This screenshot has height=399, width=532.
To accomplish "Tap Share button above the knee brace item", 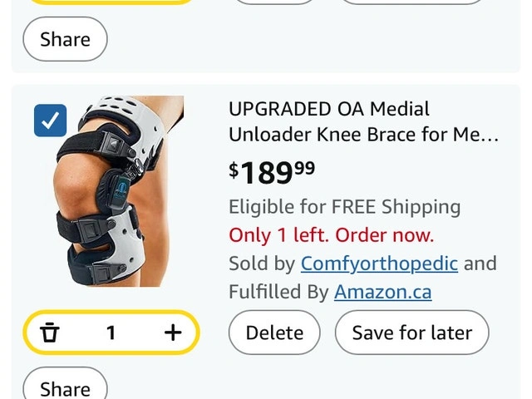I will point(65,39).
